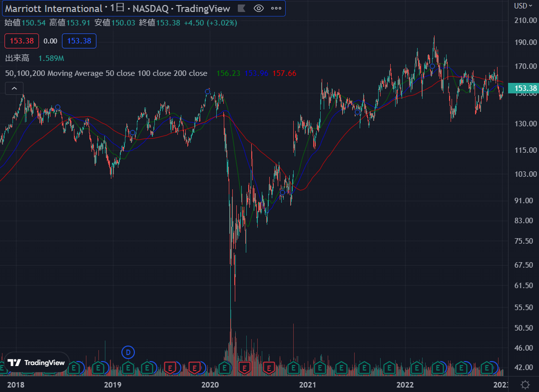Click the TradingView logo badge
This screenshot has height=392, width=539.
pyautogui.click(x=36, y=363)
